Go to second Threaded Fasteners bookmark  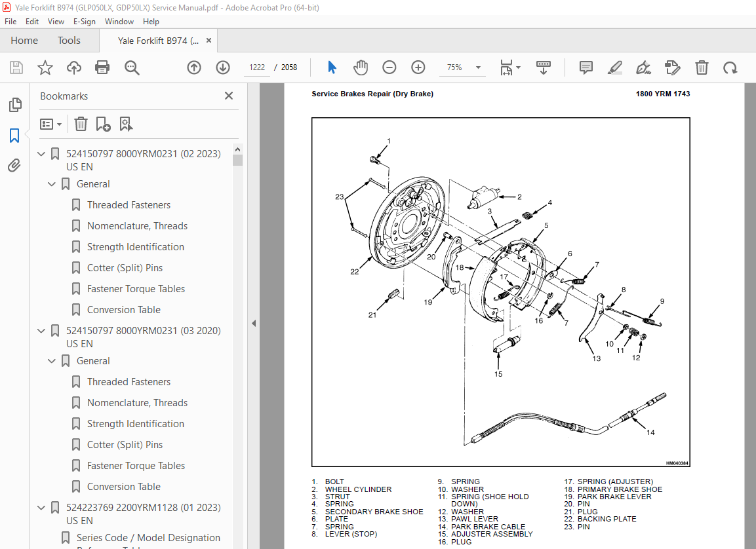pos(129,382)
